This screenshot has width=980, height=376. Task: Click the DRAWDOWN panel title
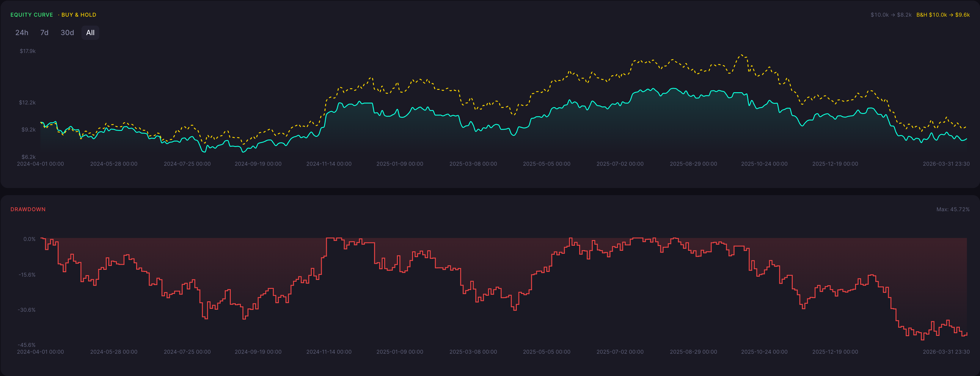click(x=28, y=209)
